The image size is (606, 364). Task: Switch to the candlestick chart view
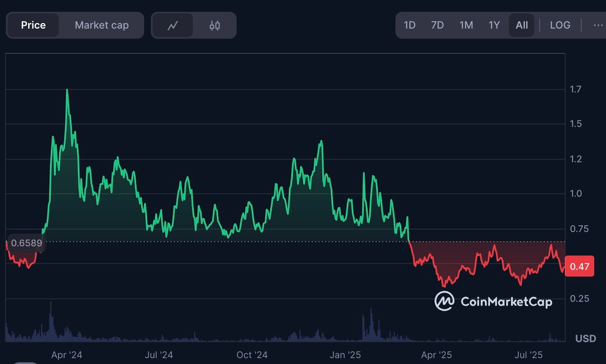[215, 25]
